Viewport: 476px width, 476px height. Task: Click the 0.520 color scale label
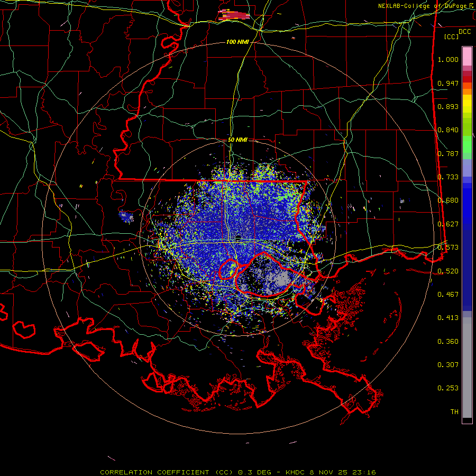[448, 271]
